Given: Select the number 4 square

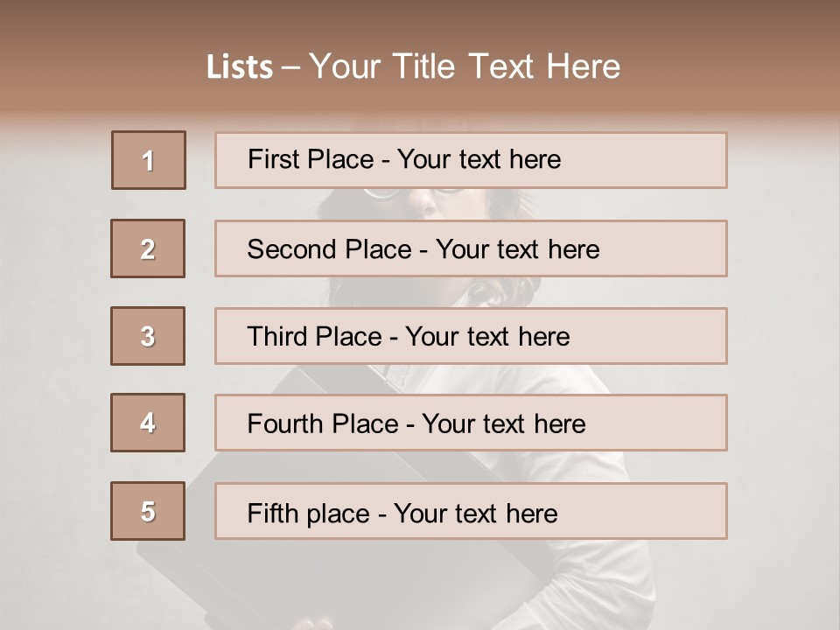Looking at the screenshot, I should [148, 423].
